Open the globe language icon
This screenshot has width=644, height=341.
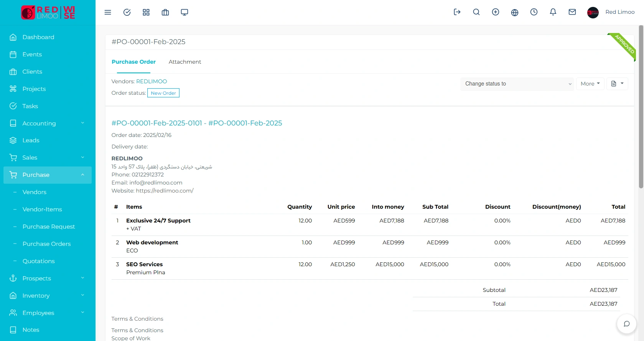[x=515, y=12]
